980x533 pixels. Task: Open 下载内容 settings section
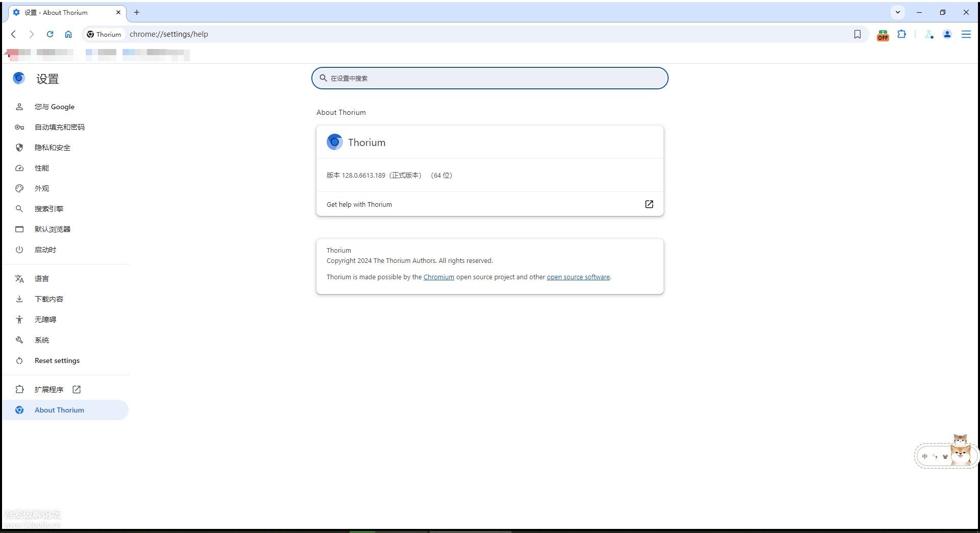pos(65,299)
